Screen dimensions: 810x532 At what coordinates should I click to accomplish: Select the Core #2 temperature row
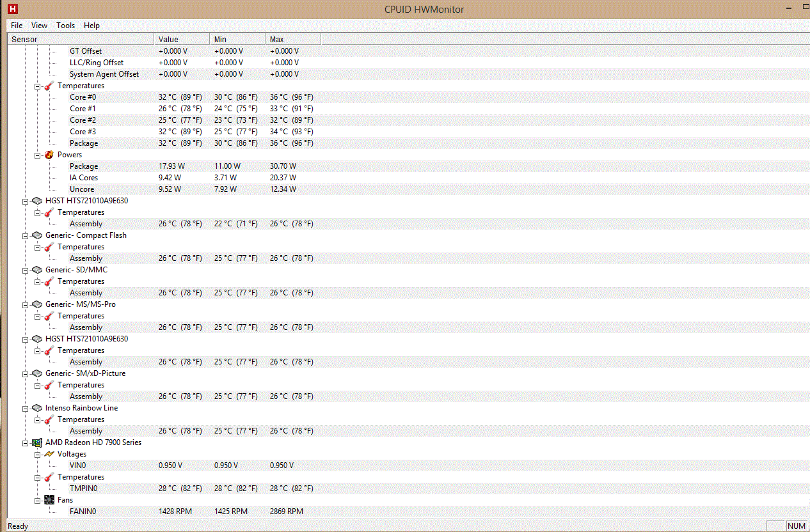click(x=408, y=120)
